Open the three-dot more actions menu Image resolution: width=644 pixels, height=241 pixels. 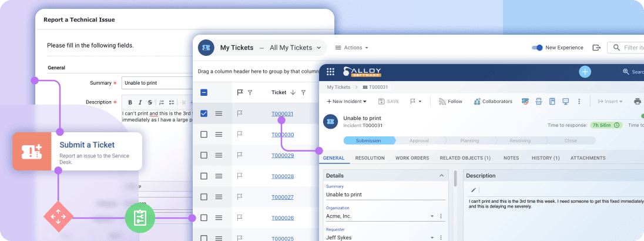pos(579,102)
